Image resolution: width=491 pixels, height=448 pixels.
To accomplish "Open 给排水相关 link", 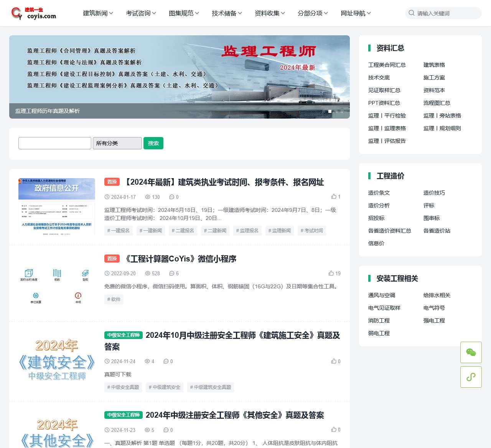I will 437,295.
